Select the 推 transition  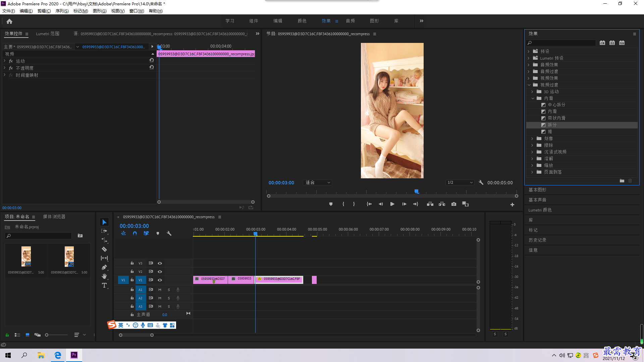pos(550,132)
